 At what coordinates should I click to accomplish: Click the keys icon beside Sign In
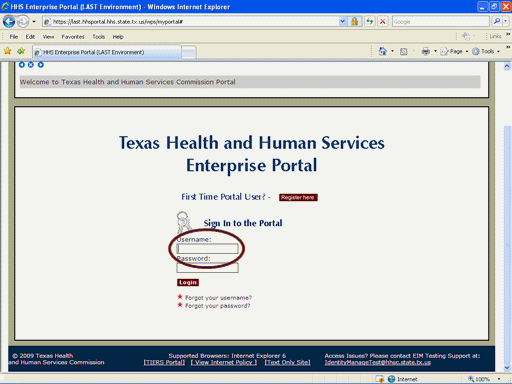(183, 222)
